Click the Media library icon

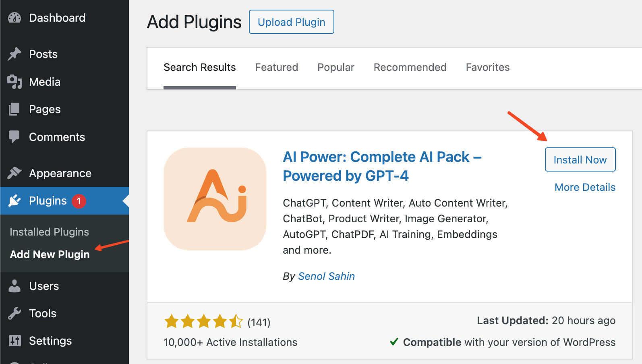14,82
